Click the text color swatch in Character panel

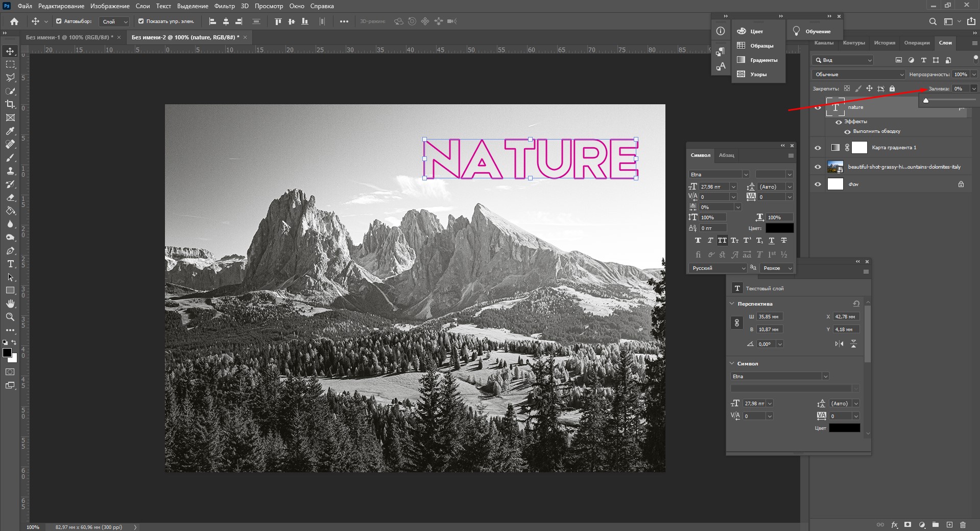tap(779, 228)
